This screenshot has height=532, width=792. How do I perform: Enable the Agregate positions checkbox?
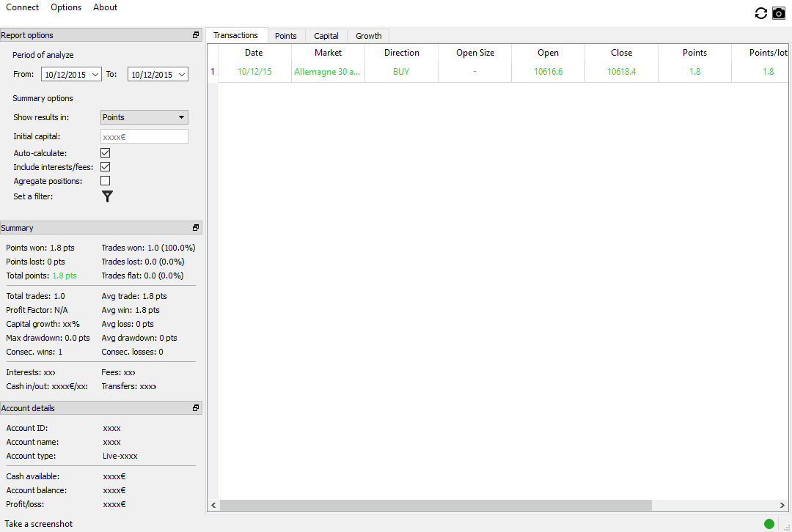[x=105, y=181]
